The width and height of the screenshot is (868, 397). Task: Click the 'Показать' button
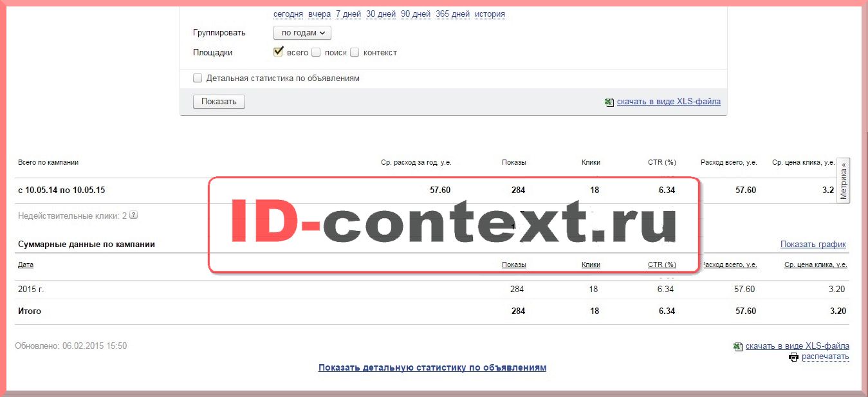click(x=219, y=102)
